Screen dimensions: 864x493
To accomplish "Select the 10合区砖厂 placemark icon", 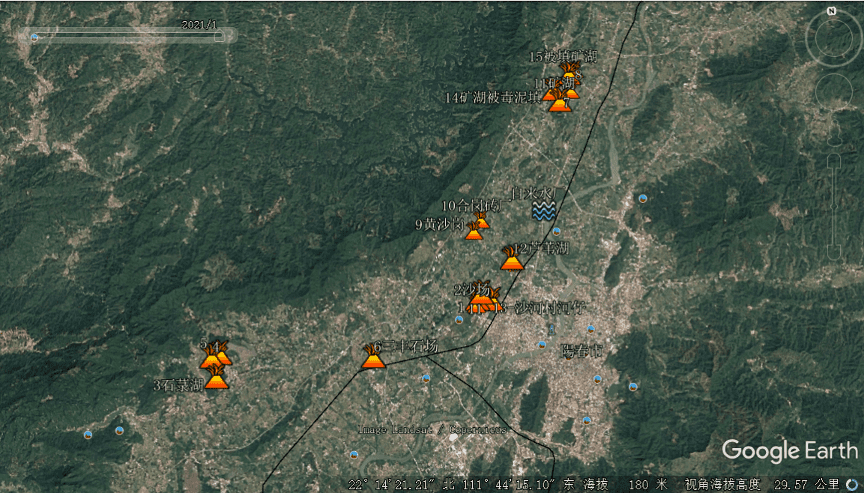I will [x=482, y=220].
